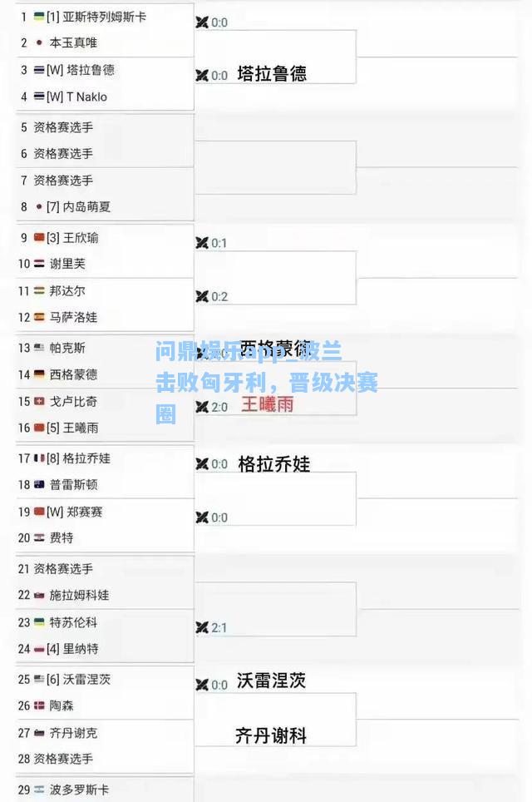
Task: Open winner name 塔拉鲁德 in second round
Action: click(272, 74)
